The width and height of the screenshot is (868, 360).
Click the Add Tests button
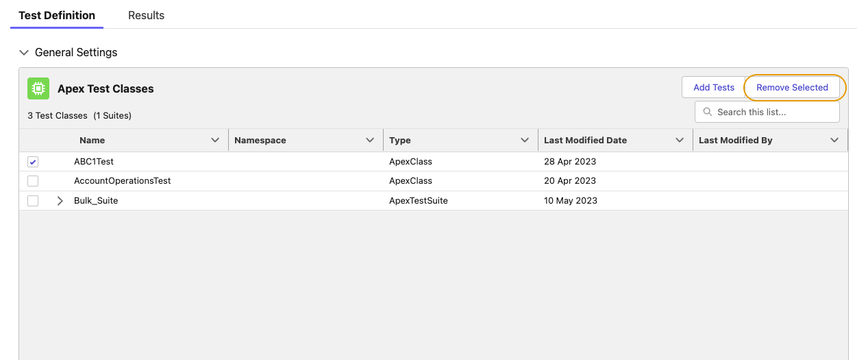pyautogui.click(x=713, y=87)
